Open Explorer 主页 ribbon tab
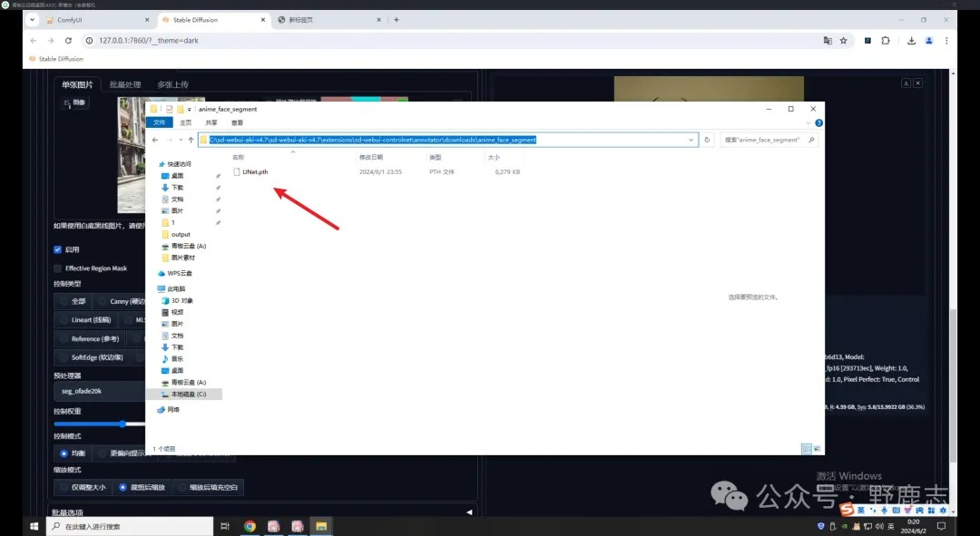Viewport: 980px width, 536px height. pyautogui.click(x=186, y=123)
